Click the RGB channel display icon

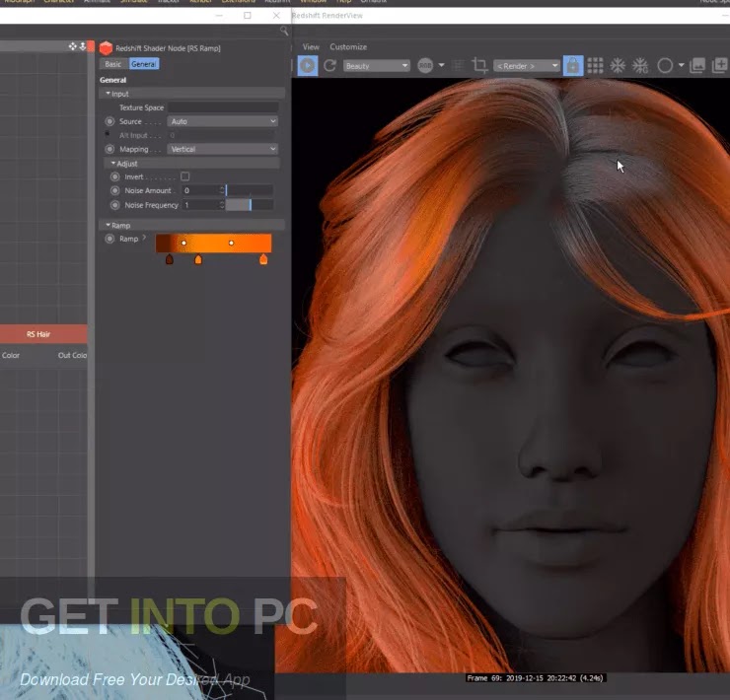(425, 66)
